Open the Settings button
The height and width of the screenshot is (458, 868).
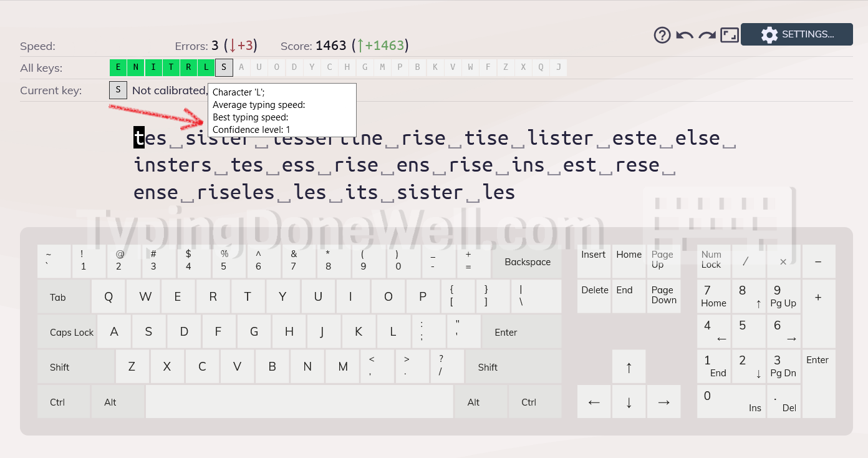pyautogui.click(x=796, y=34)
